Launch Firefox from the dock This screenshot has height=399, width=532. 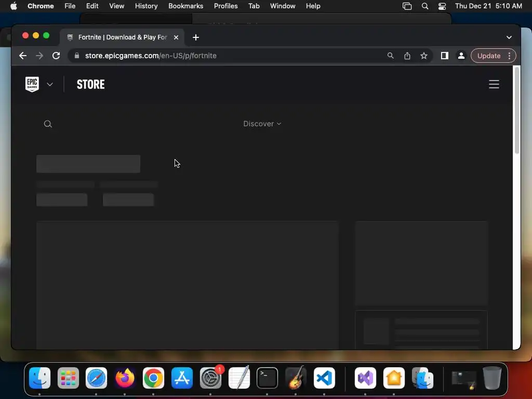[x=125, y=378]
